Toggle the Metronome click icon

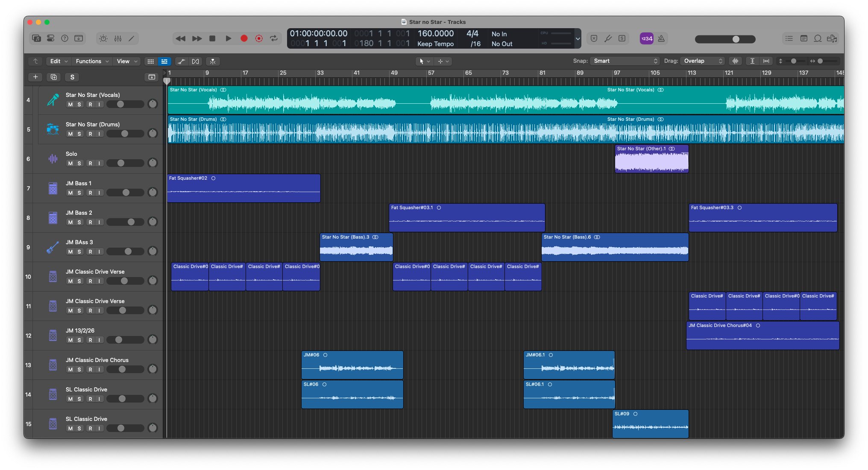(661, 38)
